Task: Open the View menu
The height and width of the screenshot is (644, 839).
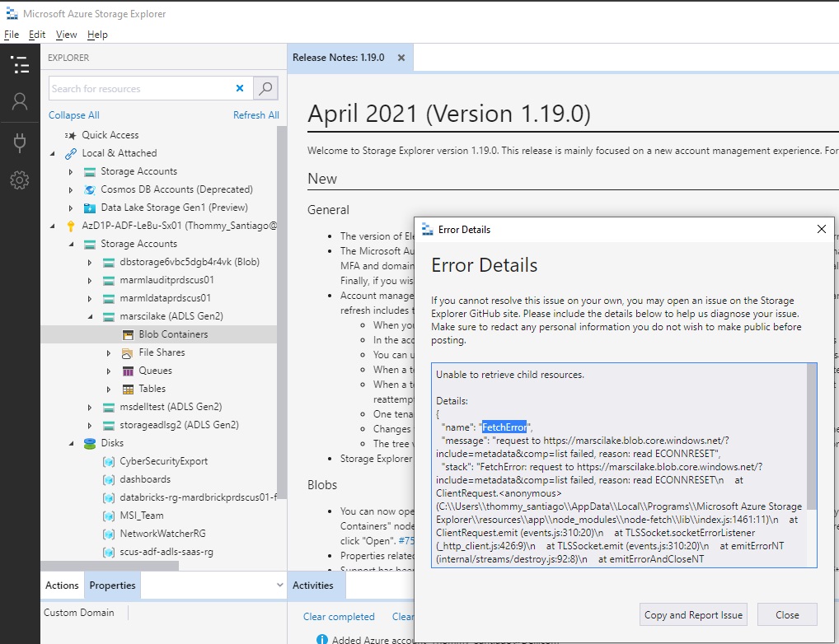Action: tap(67, 35)
